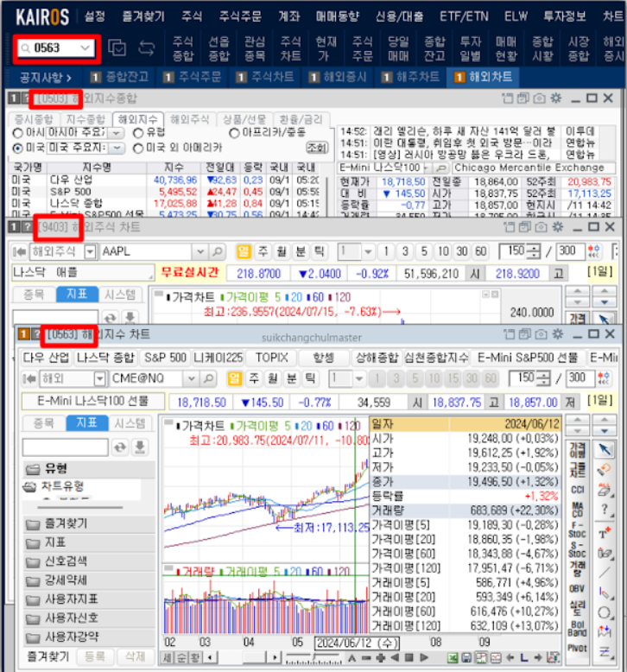Open the ETF/ETN menu
627x672 pixels.
[x=464, y=16]
